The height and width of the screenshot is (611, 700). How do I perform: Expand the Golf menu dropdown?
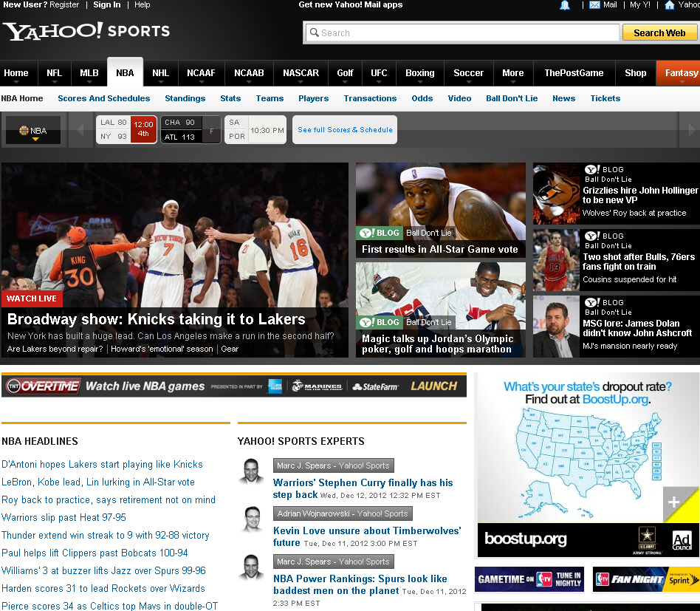pos(345,83)
